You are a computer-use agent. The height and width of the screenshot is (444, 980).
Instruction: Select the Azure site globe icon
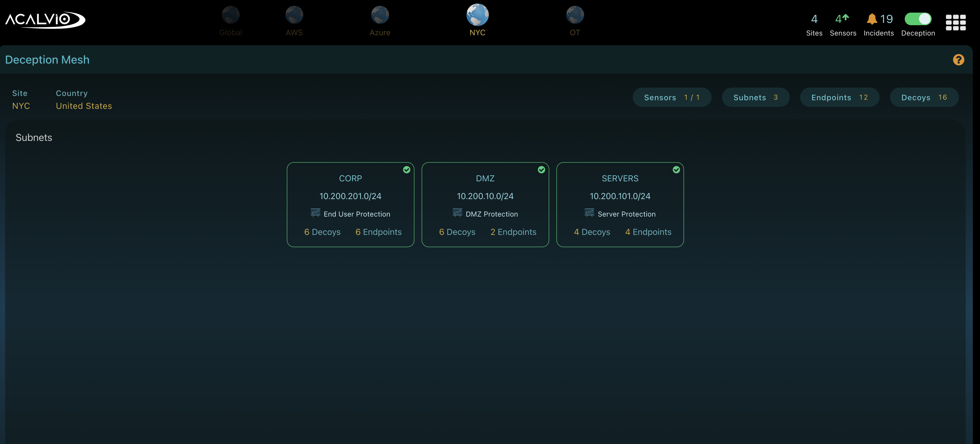380,15
